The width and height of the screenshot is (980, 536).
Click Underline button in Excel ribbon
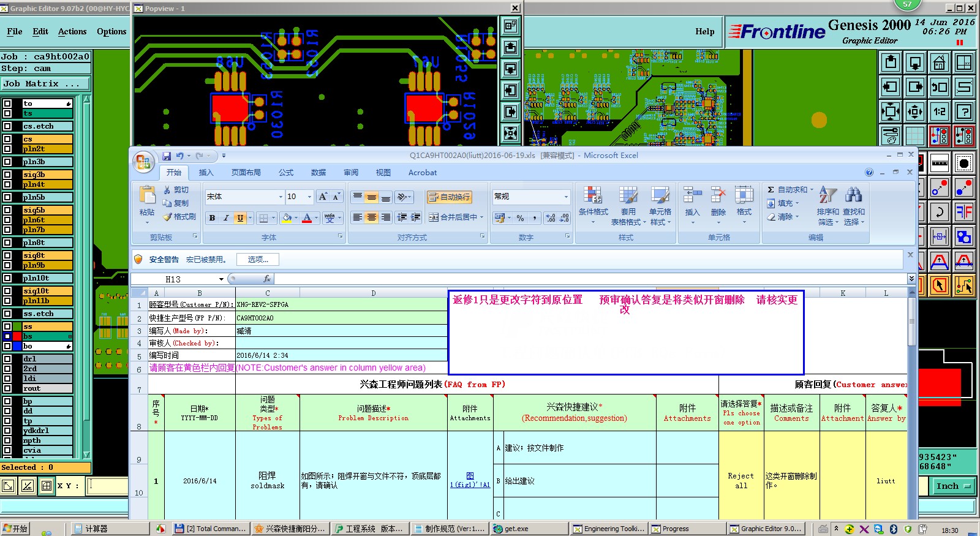click(240, 217)
